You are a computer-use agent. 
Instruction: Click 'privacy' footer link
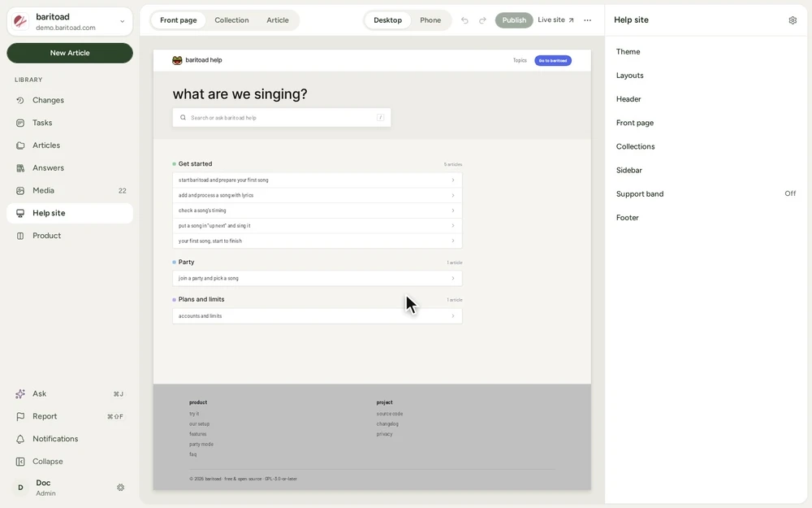[x=384, y=434]
